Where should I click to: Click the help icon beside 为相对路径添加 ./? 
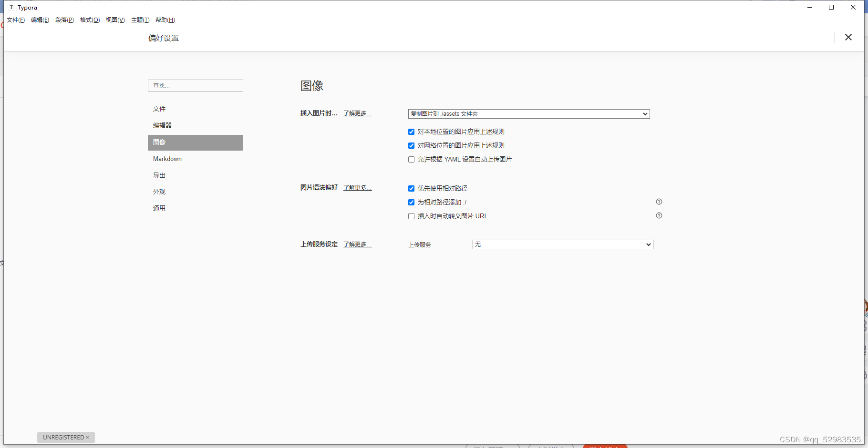[x=659, y=202]
